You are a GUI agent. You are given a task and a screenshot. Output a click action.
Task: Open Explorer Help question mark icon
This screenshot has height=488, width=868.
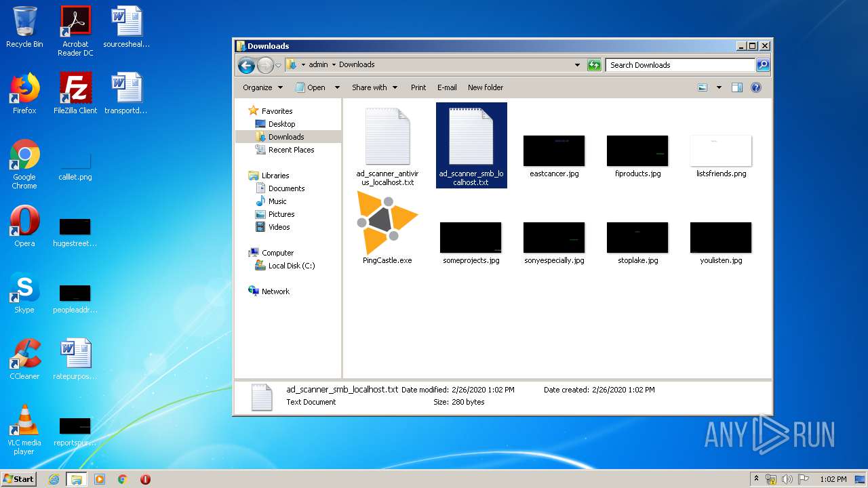click(x=756, y=87)
